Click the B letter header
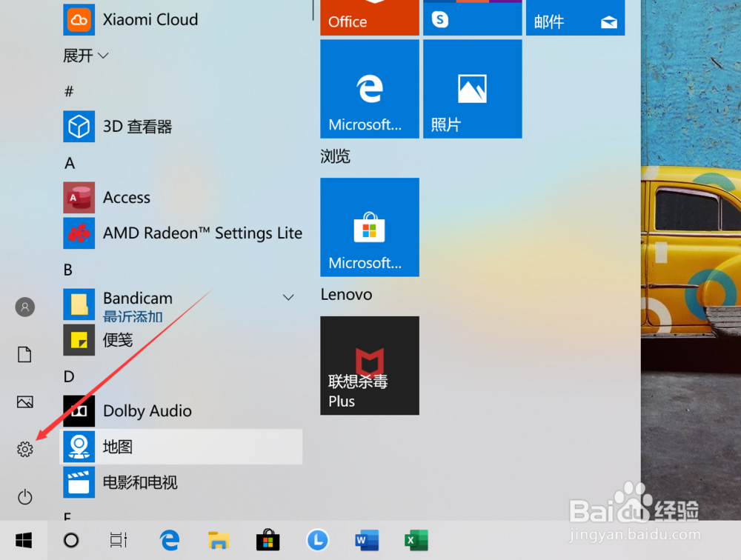741x560 pixels. tap(68, 270)
